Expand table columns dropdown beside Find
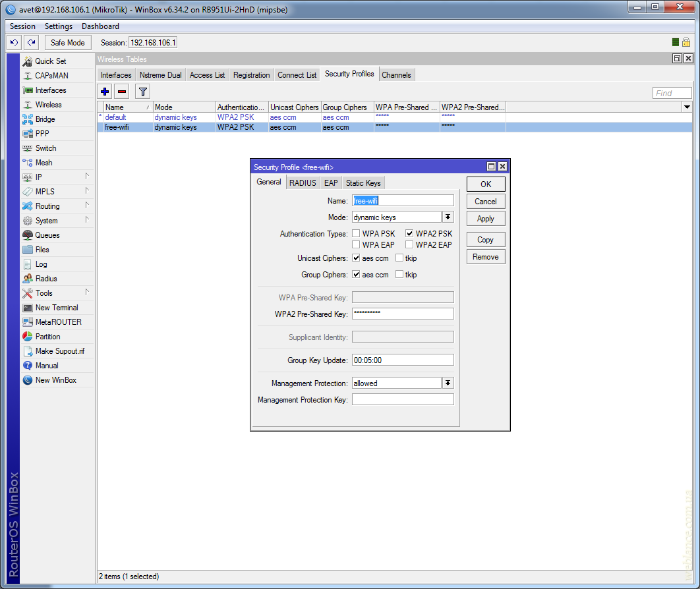 pos(687,107)
